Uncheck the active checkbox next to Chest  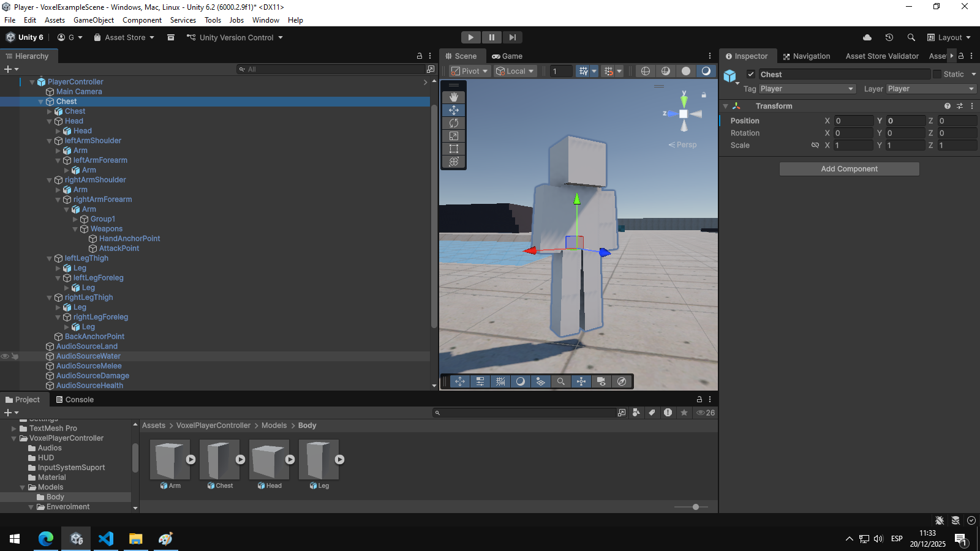click(751, 73)
